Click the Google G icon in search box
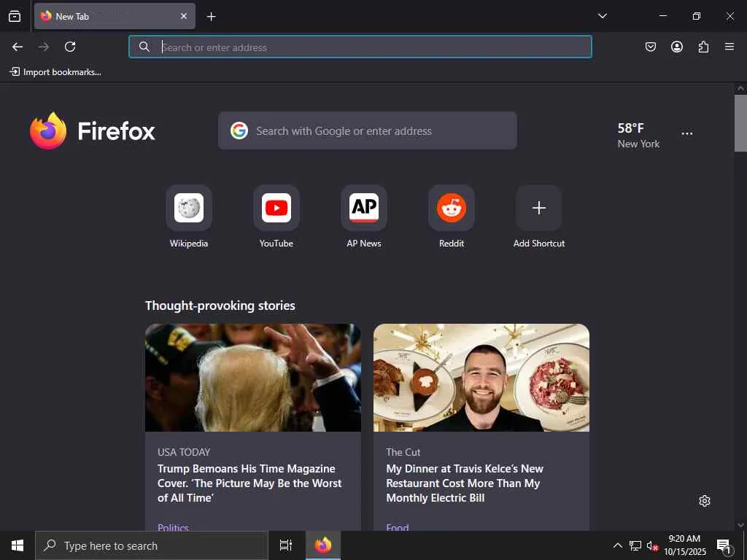Screen dimensions: 747x560 [x=239, y=131]
